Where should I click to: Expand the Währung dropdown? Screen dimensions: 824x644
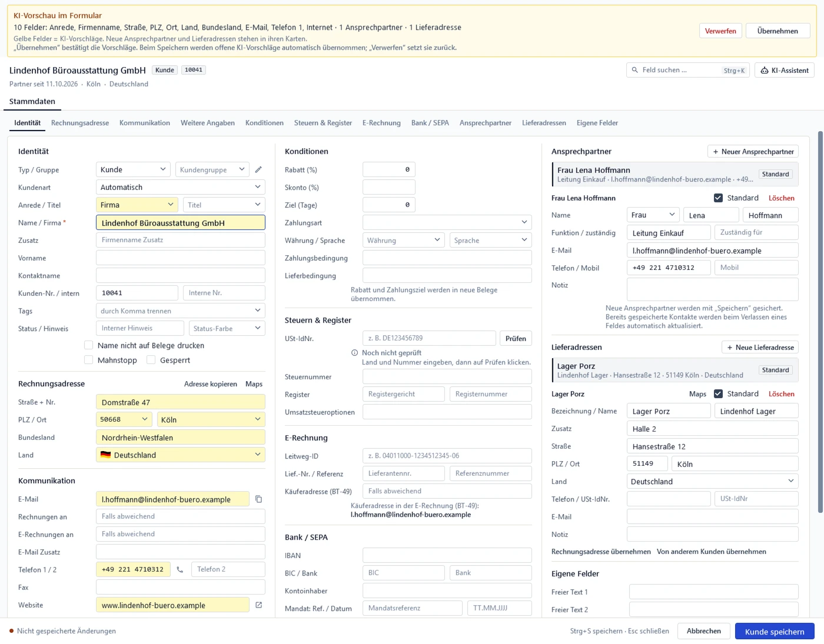404,240
